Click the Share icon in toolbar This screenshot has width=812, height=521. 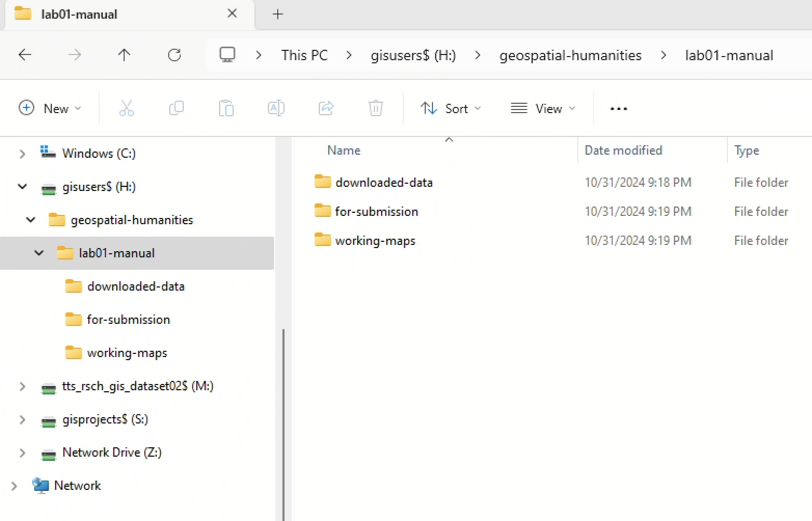[x=326, y=108]
